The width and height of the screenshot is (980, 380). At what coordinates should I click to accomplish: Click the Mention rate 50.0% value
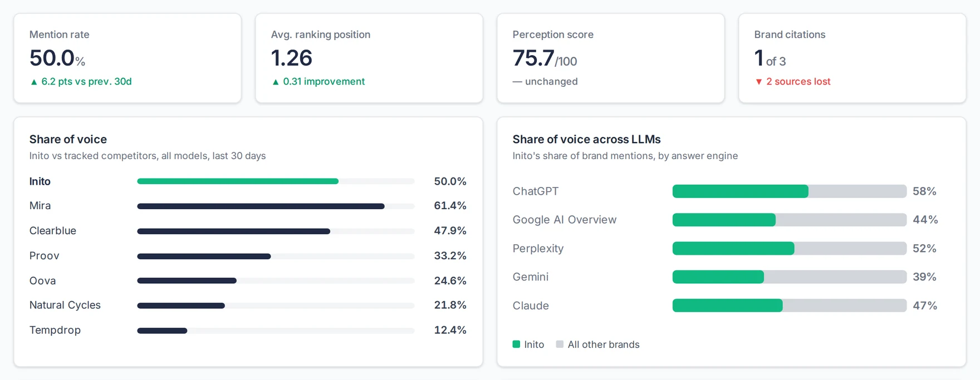57,58
